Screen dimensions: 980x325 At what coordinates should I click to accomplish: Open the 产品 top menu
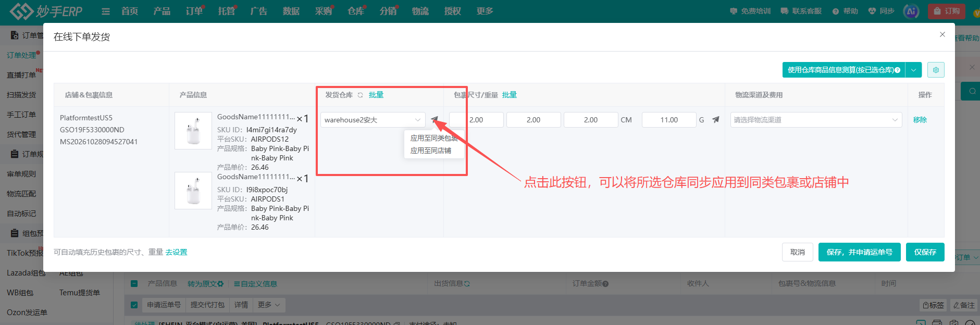click(x=162, y=11)
